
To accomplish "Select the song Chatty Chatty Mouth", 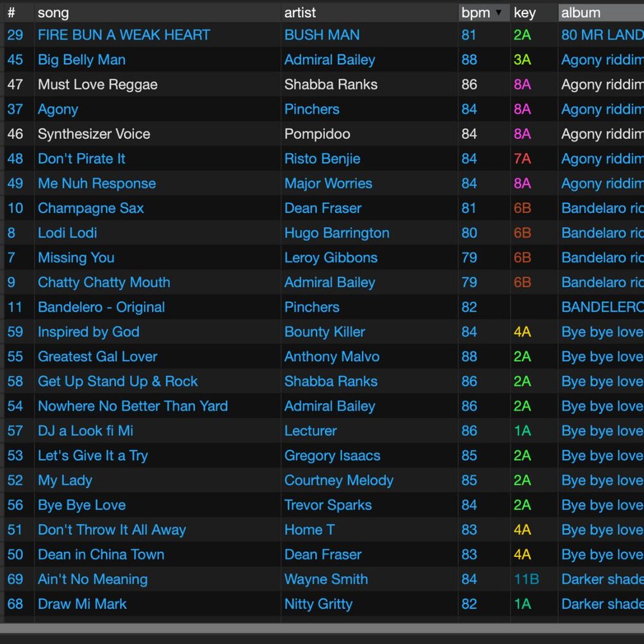I will pyautogui.click(x=104, y=283).
